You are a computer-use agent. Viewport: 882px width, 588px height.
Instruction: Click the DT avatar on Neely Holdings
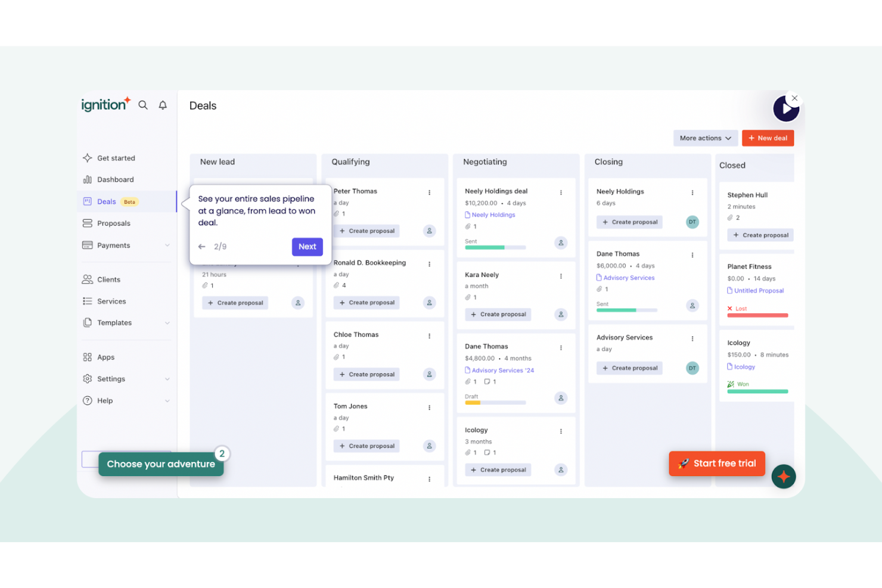[x=692, y=222]
